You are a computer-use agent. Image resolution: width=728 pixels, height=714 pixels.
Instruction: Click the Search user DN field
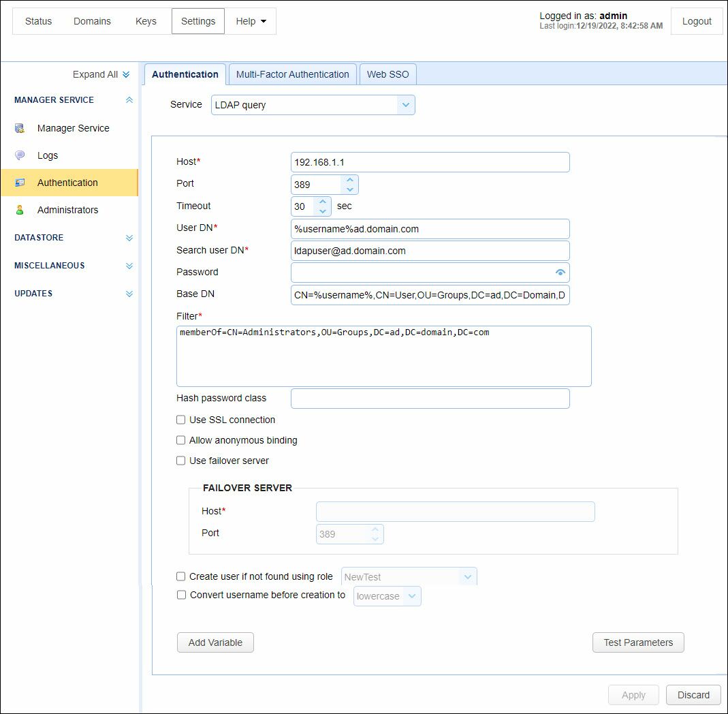[430, 251]
